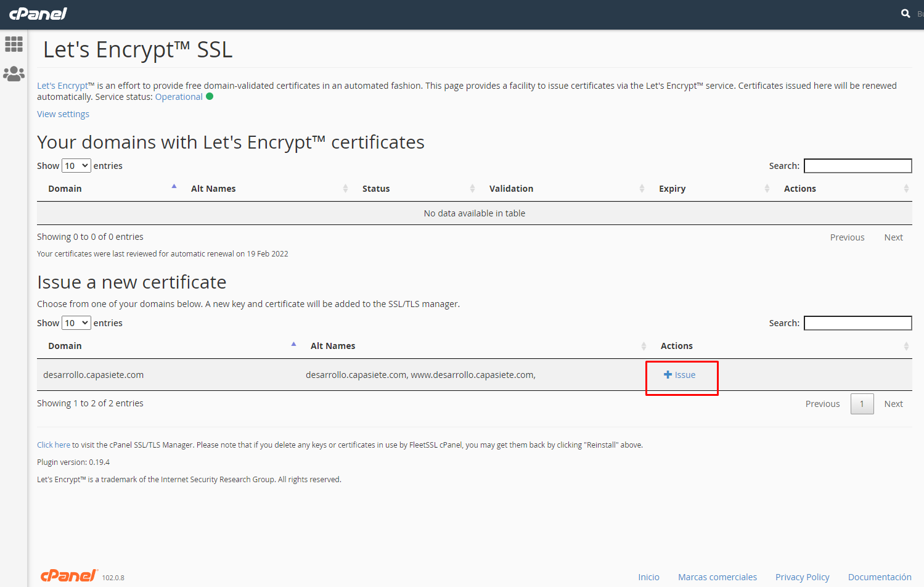Click 'Plugin version: 0.19.4' text
The image size is (924, 587).
pyautogui.click(x=73, y=462)
